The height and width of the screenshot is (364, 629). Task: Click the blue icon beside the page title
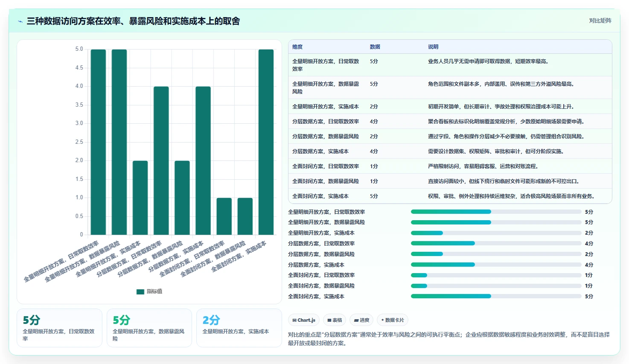point(20,21)
